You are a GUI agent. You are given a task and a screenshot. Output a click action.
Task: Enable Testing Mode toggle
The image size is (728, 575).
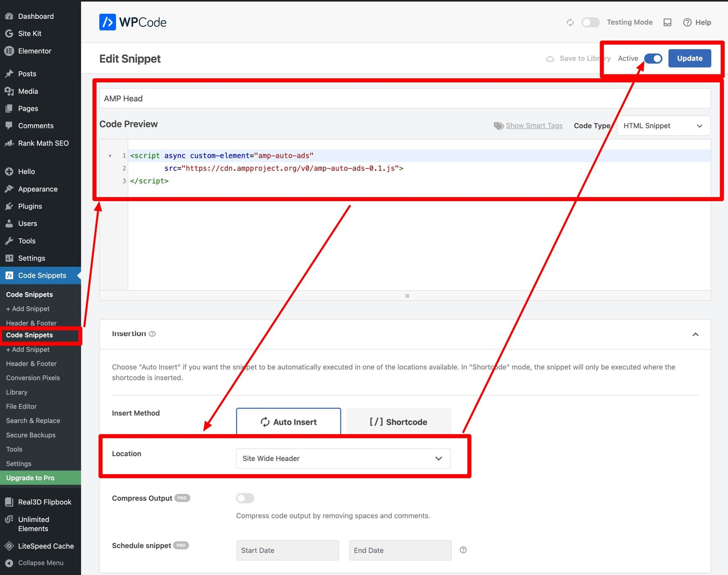[590, 22]
